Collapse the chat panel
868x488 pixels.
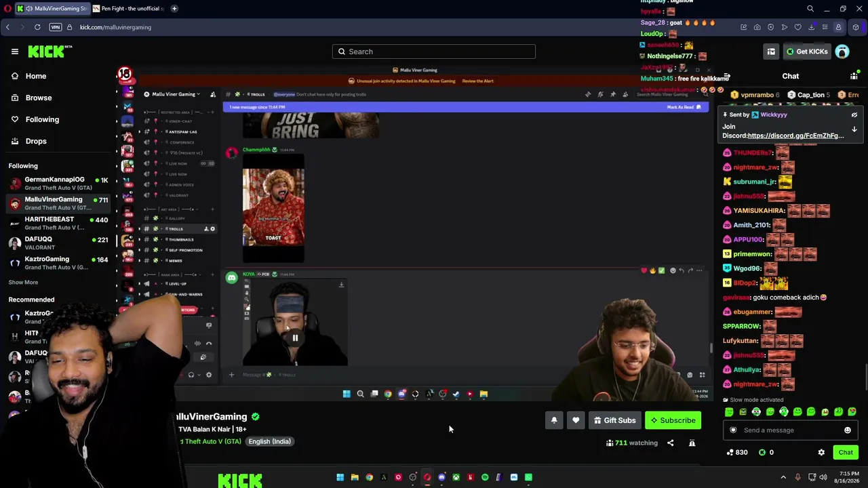(726, 77)
